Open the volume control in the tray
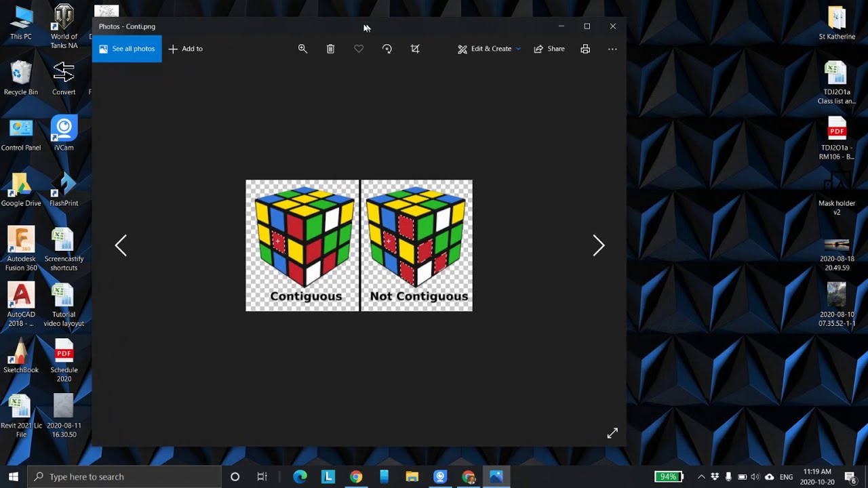868x488 pixels. pyautogui.click(x=755, y=476)
